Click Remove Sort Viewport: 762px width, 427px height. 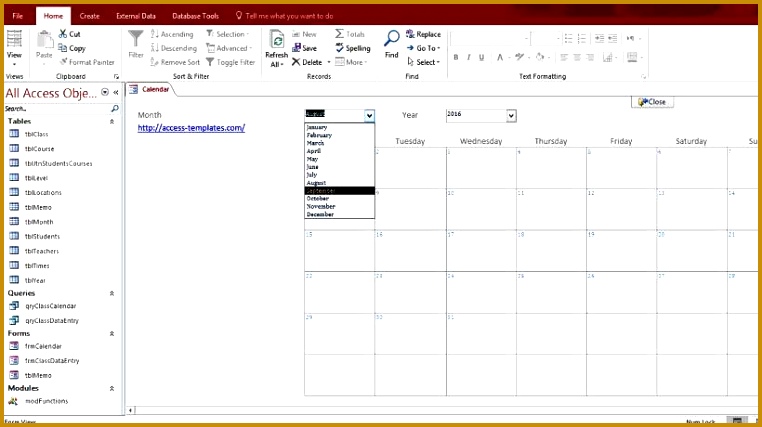(x=175, y=62)
